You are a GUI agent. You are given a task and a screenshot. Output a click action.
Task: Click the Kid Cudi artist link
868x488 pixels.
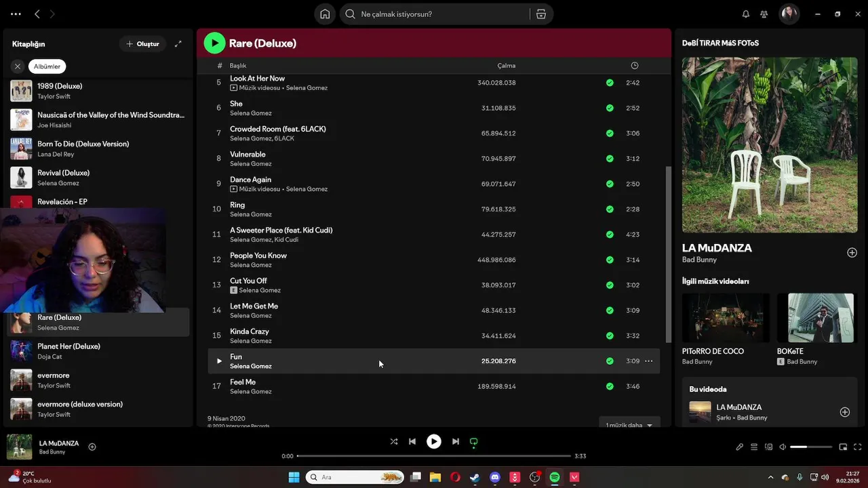point(286,240)
